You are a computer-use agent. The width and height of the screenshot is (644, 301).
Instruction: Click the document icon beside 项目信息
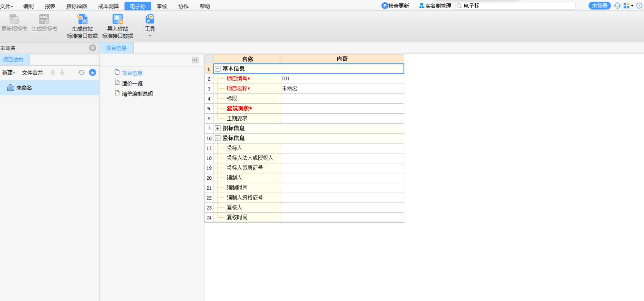click(117, 72)
